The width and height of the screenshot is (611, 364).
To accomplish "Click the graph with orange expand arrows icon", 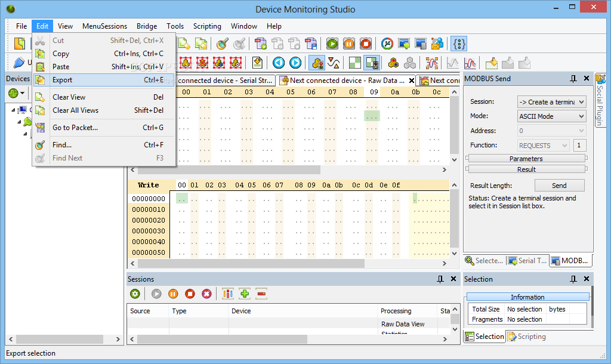I will coord(432,63).
